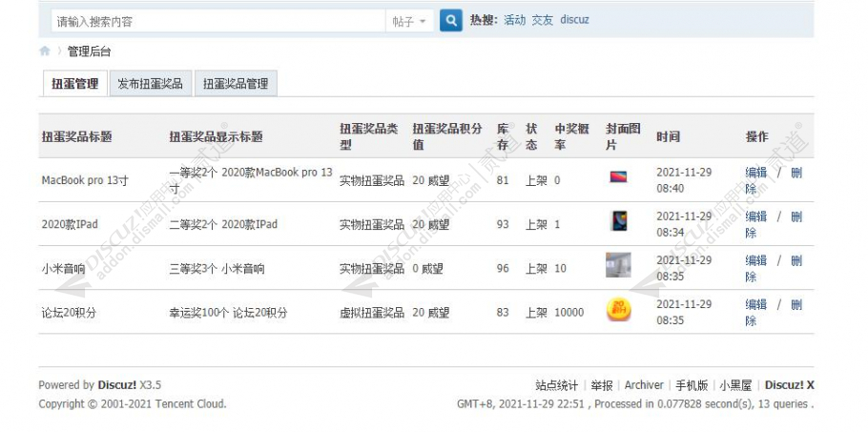Click the Powered by Discuz! link

[117, 385]
